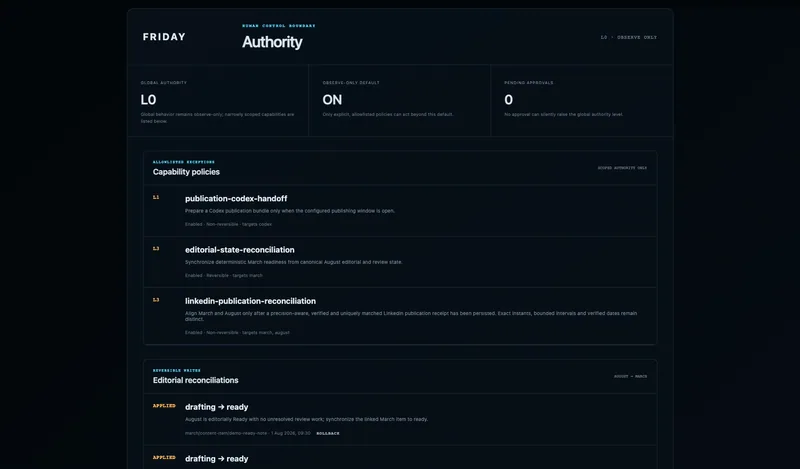Click 'Synchronize deterministic March readiness' description
This screenshot has width=800, height=469.
[293, 262]
